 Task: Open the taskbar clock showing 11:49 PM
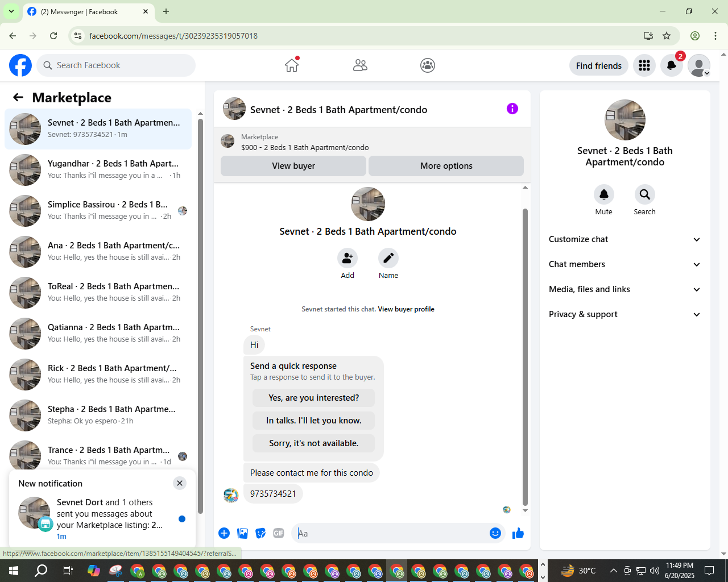pyautogui.click(x=680, y=570)
